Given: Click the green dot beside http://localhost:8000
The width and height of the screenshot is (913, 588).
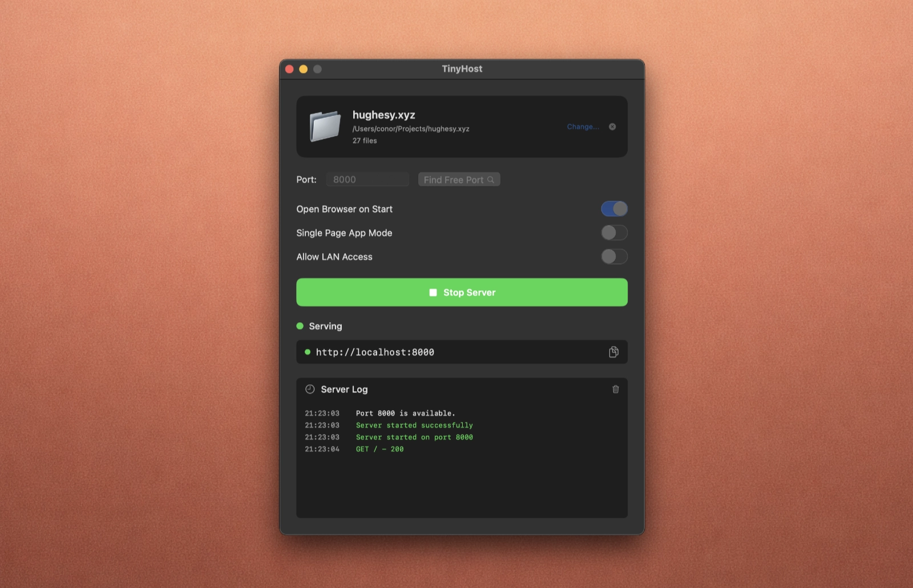Looking at the screenshot, I should coord(308,352).
